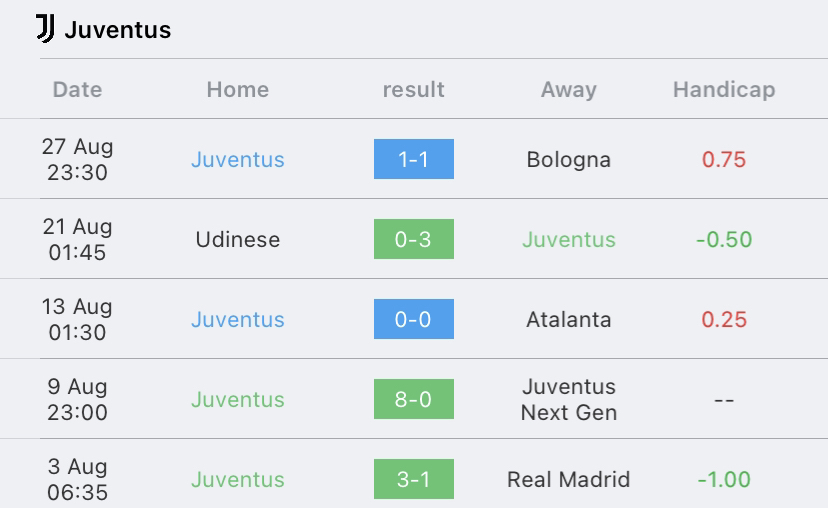This screenshot has height=508, width=828.
Task: Open the 0-0 score badge versus Atalanta
Action: coord(414,319)
